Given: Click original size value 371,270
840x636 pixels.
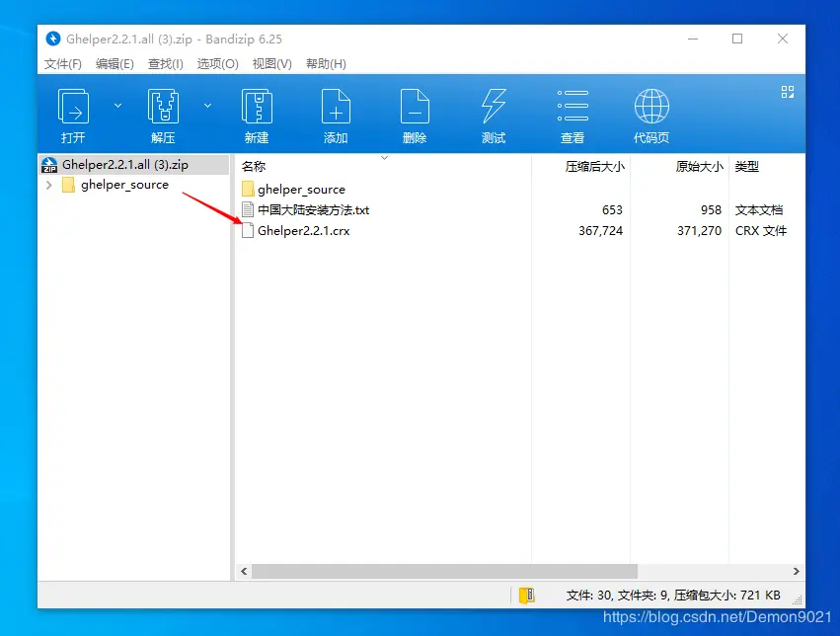Looking at the screenshot, I should [x=699, y=231].
